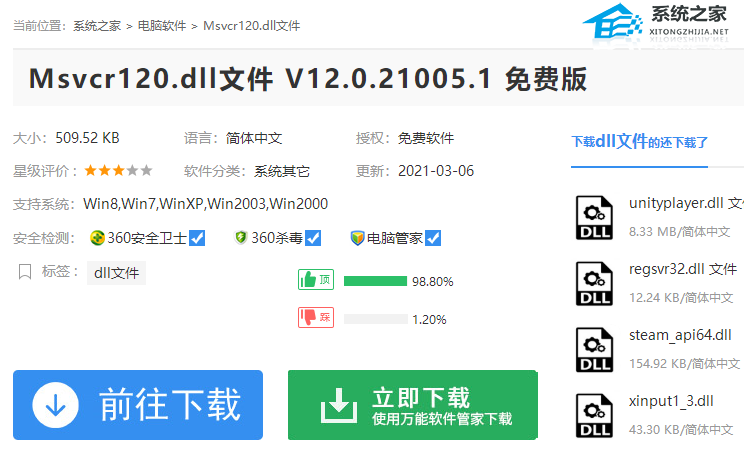Open Msvcr120.dll文件 breadcrumb link
744x468 pixels.
pos(251,26)
